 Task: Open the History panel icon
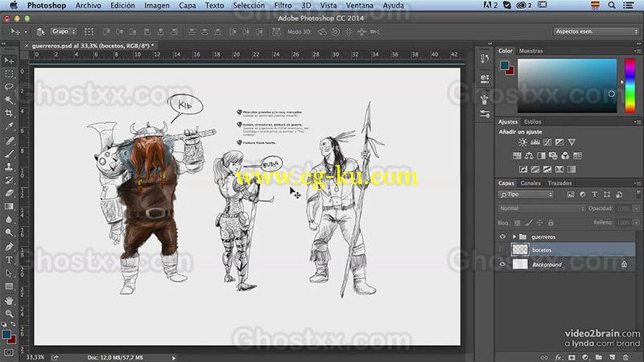pos(485,59)
